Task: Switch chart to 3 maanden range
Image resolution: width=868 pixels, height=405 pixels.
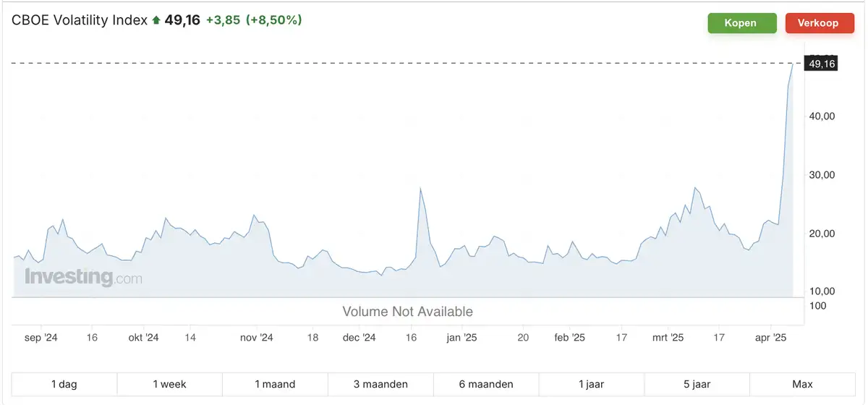Action: point(380,384)
